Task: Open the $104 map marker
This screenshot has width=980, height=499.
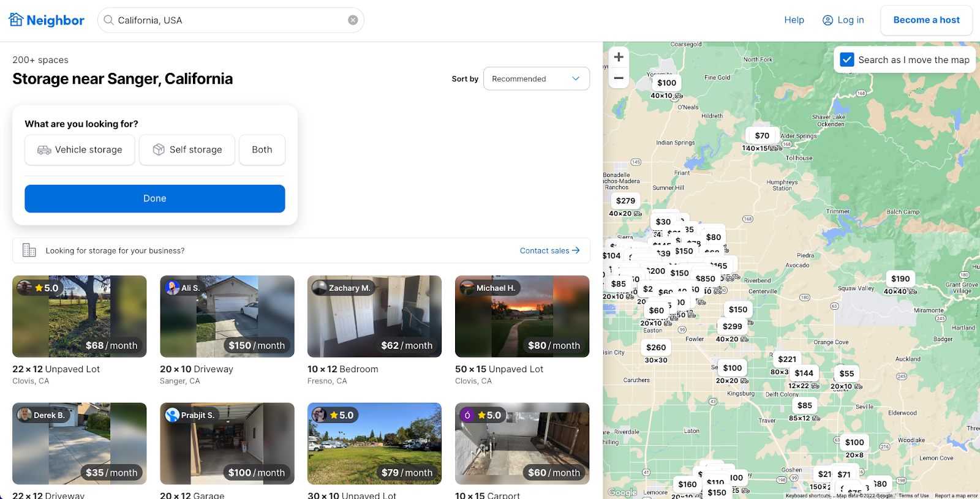Action: tap(611, 255)
